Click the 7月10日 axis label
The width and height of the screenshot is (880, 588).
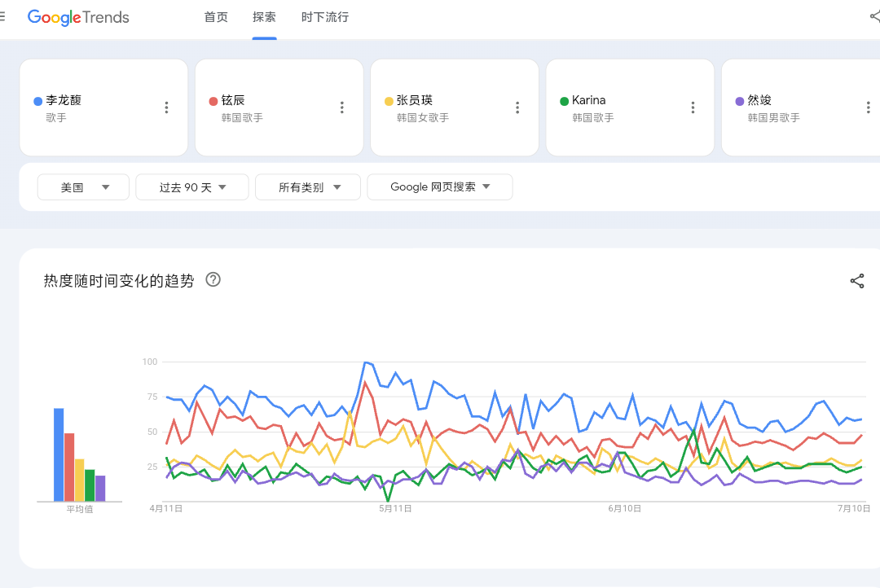854,508
